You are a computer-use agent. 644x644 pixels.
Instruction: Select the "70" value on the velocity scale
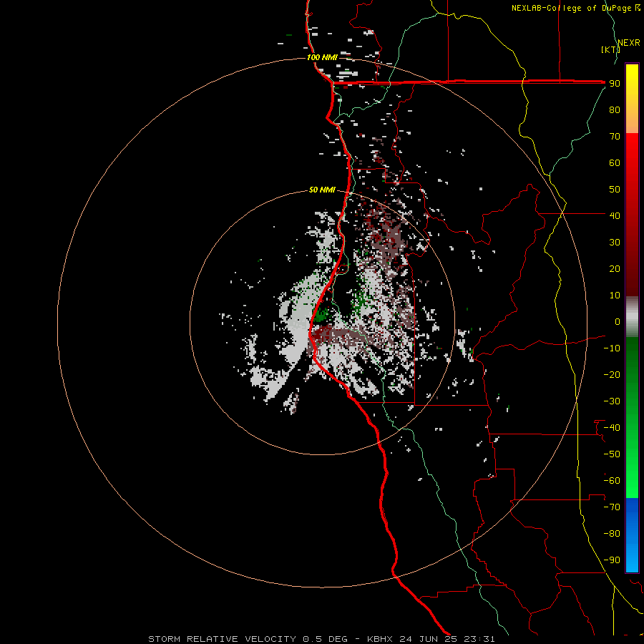(615, 137)
